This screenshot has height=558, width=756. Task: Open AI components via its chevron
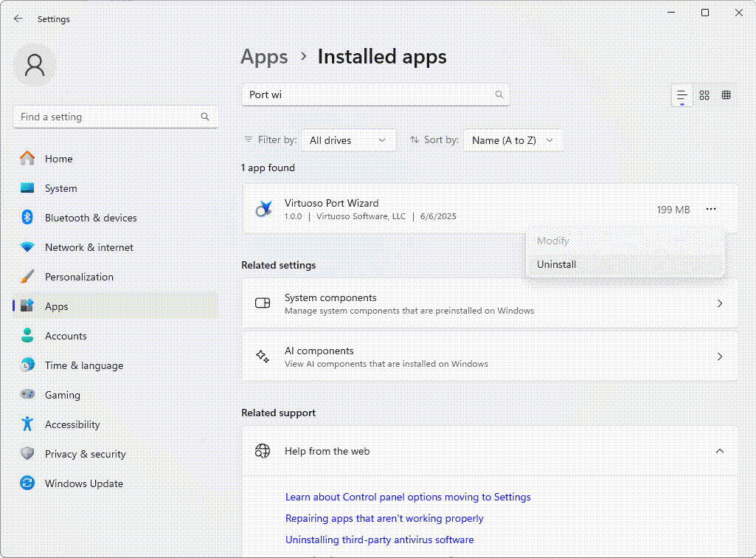pyautogui.click(x=720, y=356)
